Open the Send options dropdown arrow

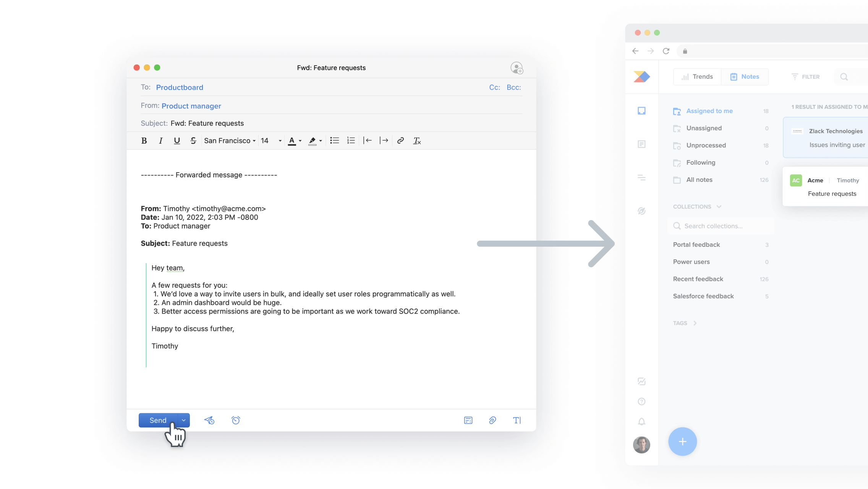[184, 420]
